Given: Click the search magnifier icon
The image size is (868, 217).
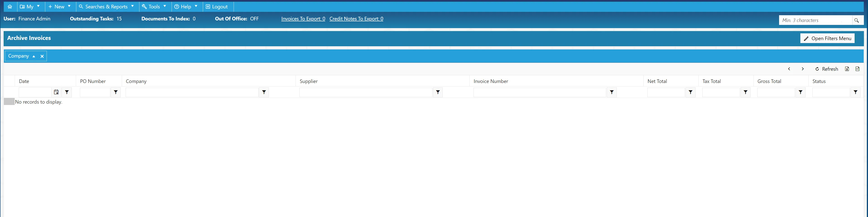Looking at the screenshot, I should pos(856,20).
